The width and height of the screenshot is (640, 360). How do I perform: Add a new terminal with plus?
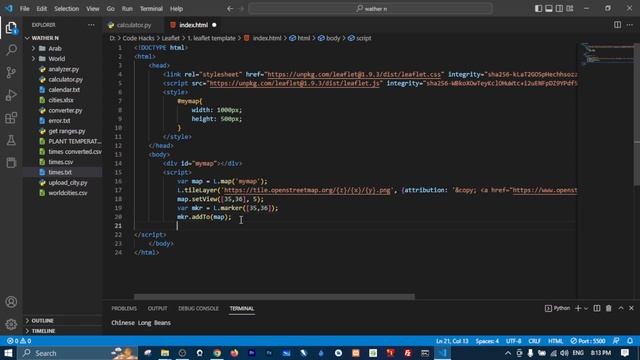click(x=578, y=308)
